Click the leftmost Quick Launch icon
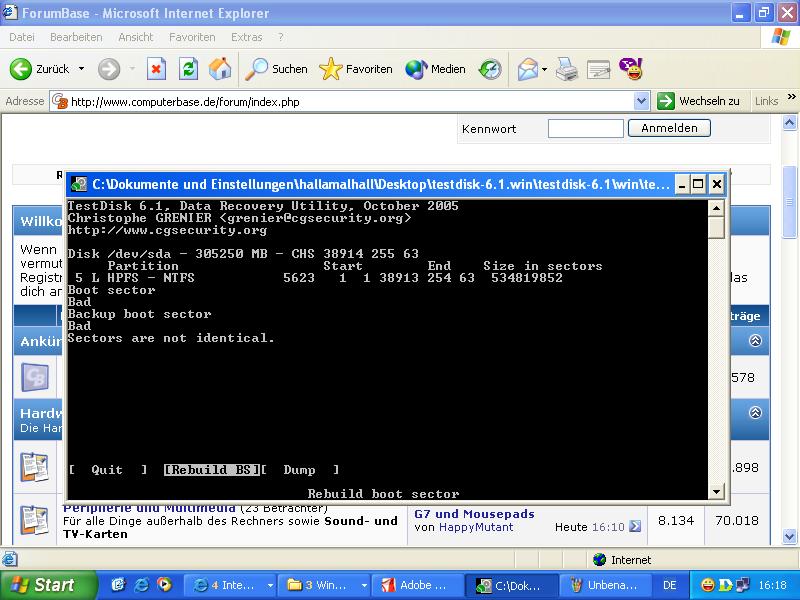 coord(118,585)
